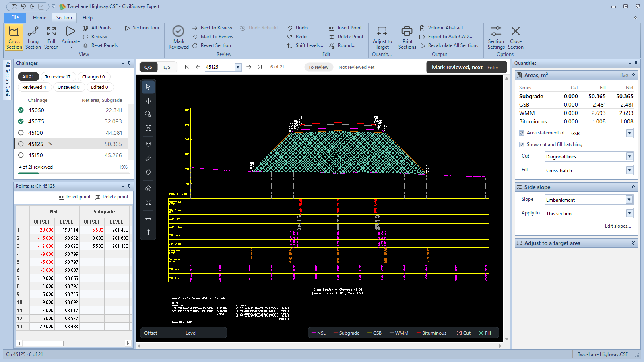Switch to the Home ribbon tab
Screen dimensions: 644x362
(39, 18)
